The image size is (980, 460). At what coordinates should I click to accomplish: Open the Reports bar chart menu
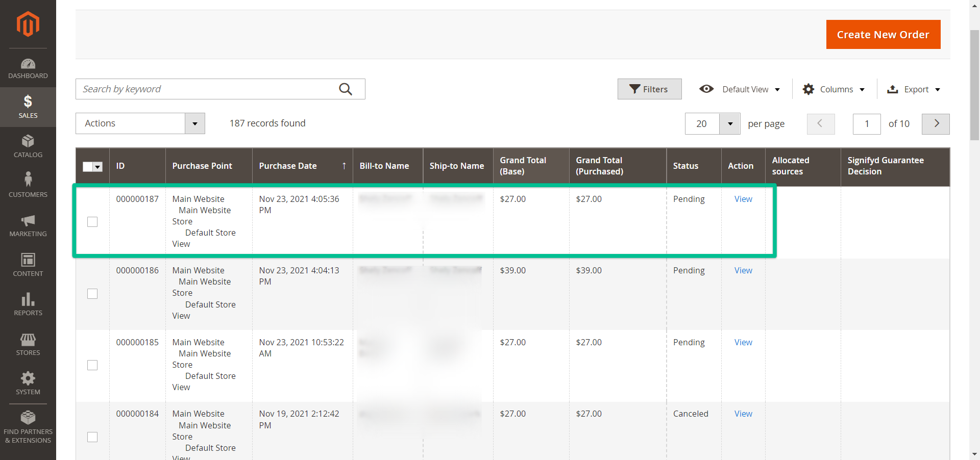click(28, 304)
